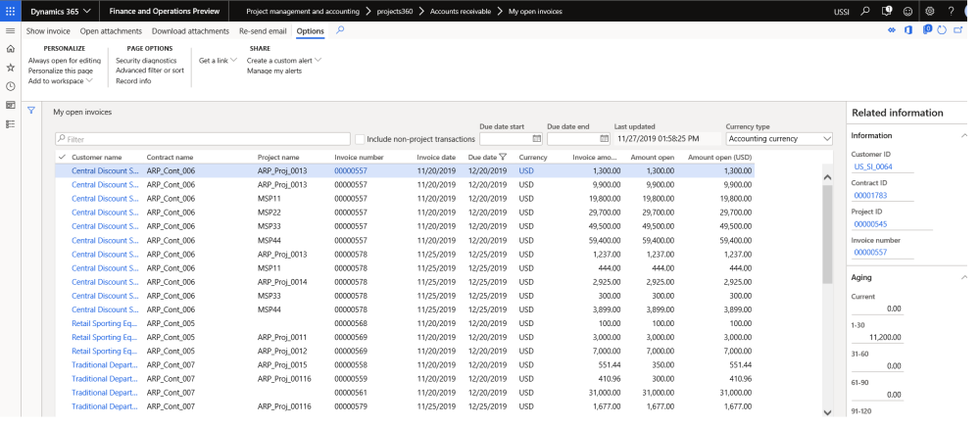Show the grid filter funnel pane

31,111
